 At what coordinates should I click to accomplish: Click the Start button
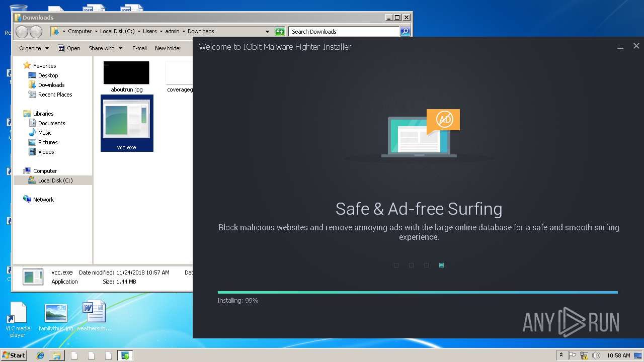[x=14, y=355]
